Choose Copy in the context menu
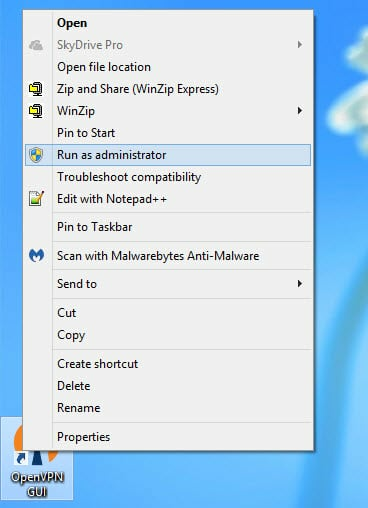The image size is (368, 508). tap(168, 335)
